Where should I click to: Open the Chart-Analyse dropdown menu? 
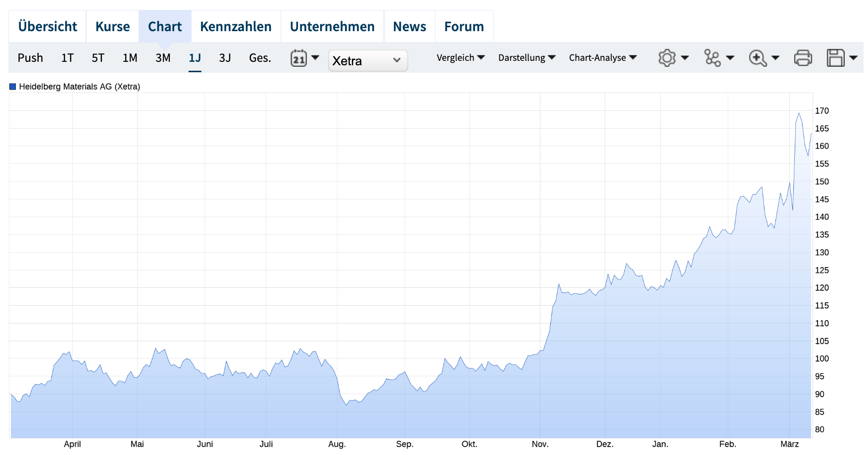pos(602,58)
